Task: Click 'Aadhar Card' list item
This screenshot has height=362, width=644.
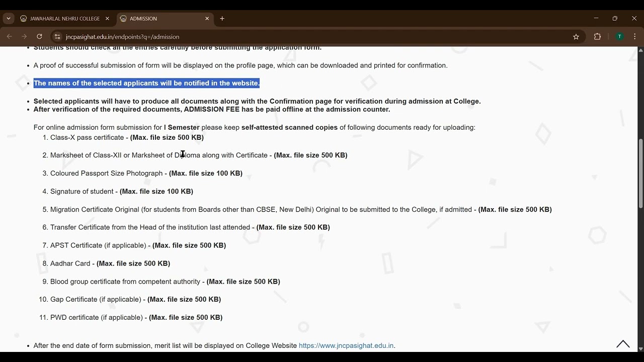Action: tap(110, 263)
